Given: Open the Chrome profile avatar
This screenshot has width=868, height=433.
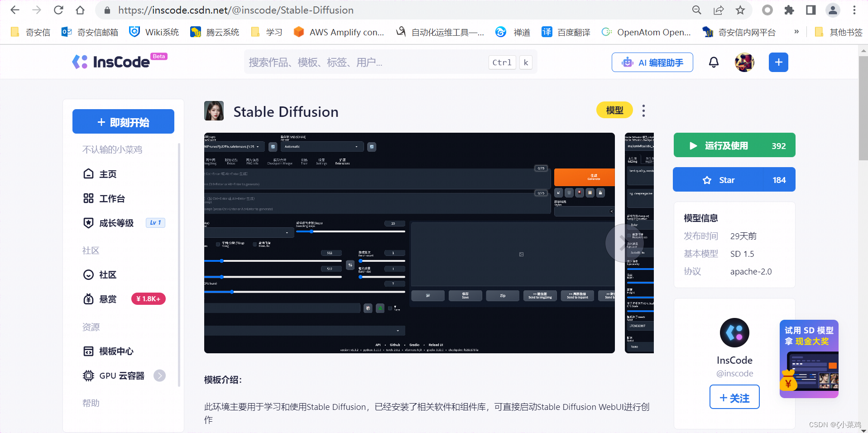Looking at the screenshot, I should point(833,10).
